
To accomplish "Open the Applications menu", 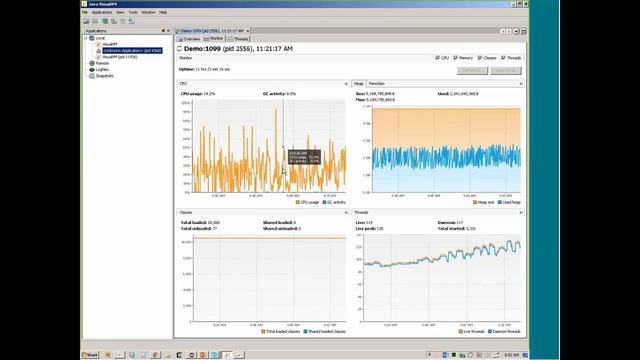I will coord(102,13).
